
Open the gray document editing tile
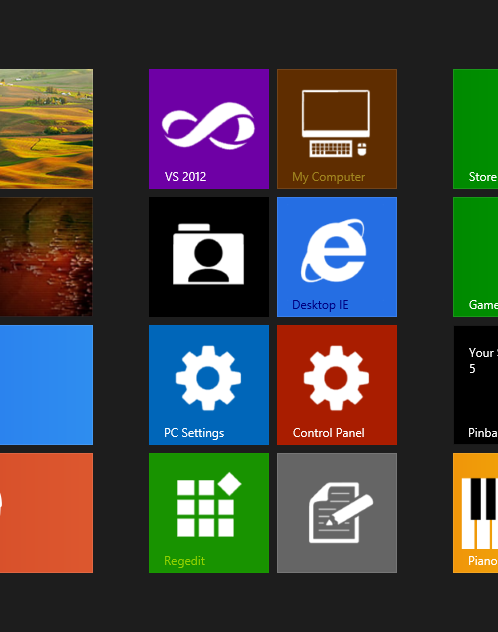tap(337, 513)
